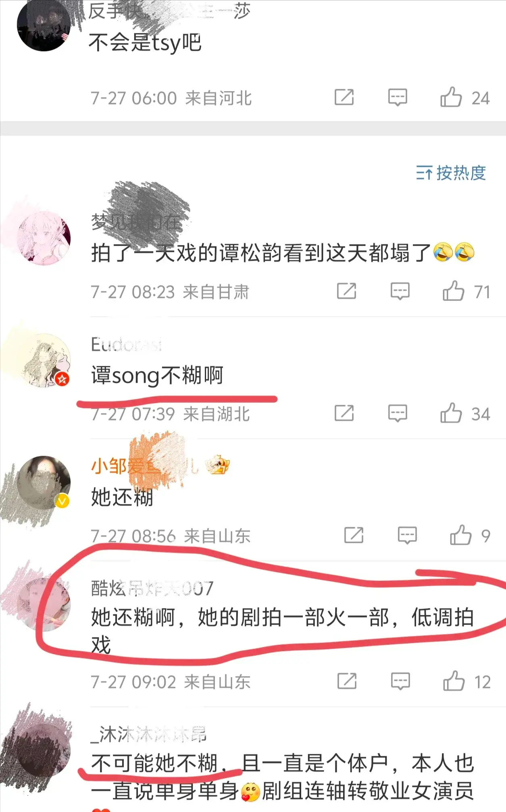Open the _沐沐 username profile
Screen dimensions: 506x812
148,734
